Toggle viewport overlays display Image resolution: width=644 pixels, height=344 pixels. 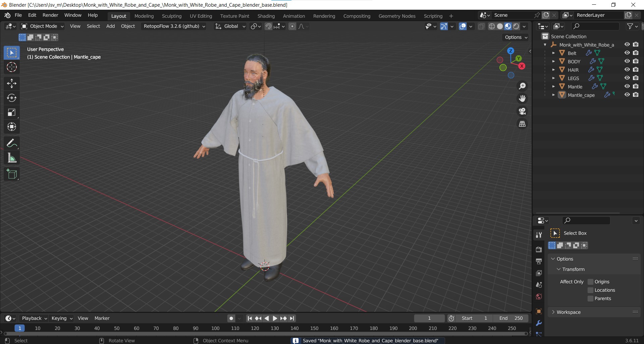463,26
